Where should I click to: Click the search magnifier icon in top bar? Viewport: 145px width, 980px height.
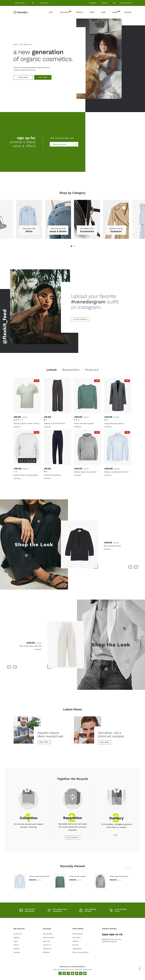click(x=33, y=3)
